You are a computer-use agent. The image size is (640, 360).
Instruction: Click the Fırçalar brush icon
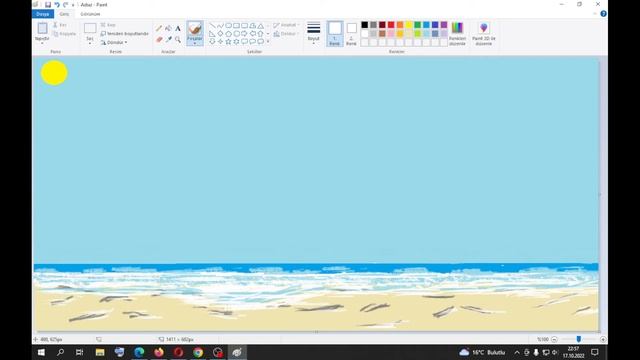coord(195,29)
